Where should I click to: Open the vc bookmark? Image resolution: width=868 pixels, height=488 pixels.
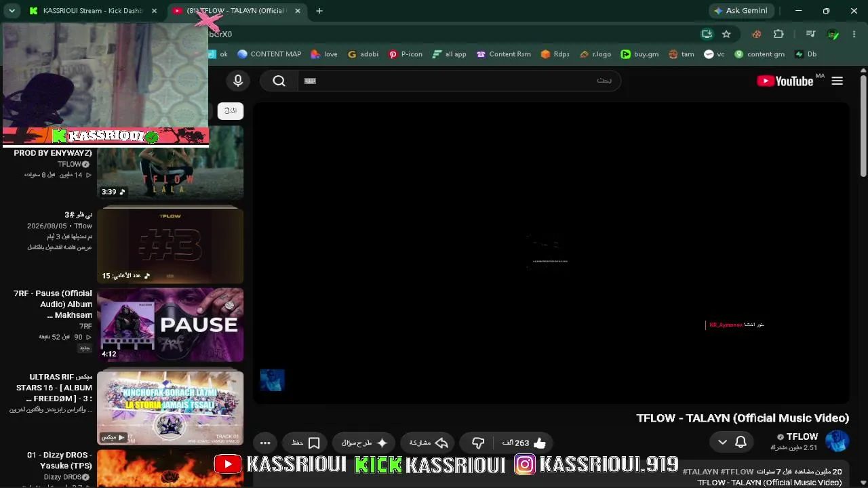[715, 54]
